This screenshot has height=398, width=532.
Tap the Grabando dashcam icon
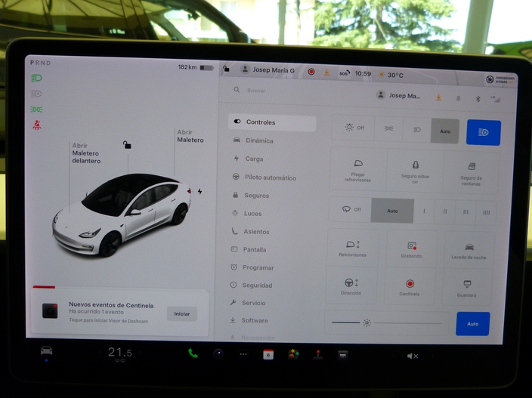(411, 249)
